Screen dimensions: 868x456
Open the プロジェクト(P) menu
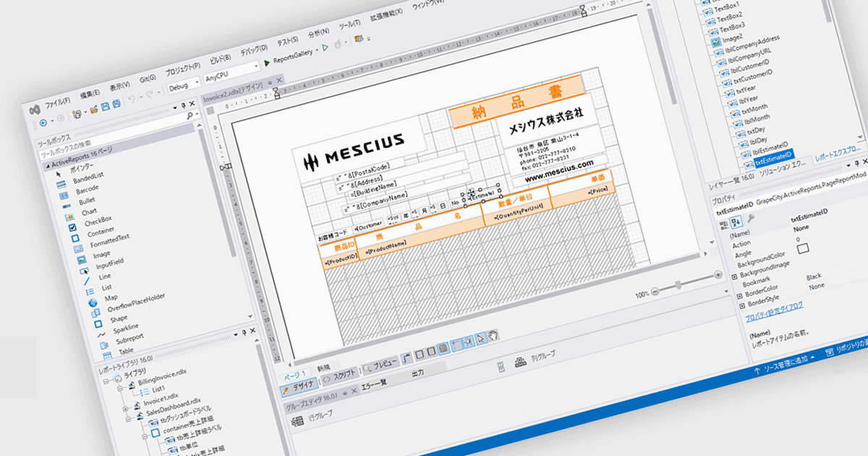pos(183,69)
